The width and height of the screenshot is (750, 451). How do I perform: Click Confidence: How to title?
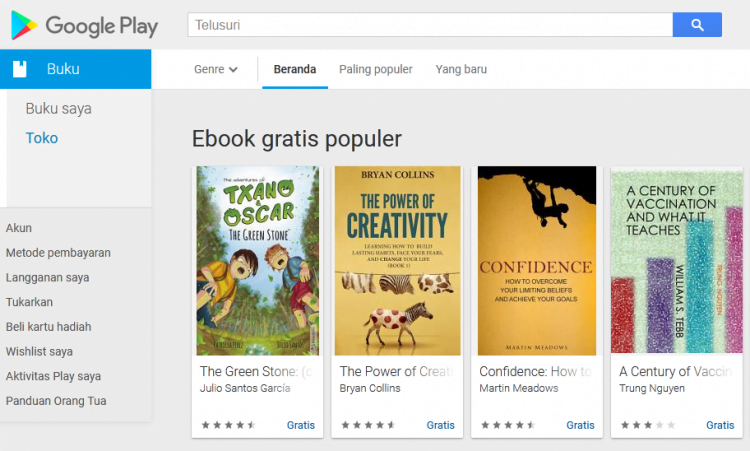point(536,372)
